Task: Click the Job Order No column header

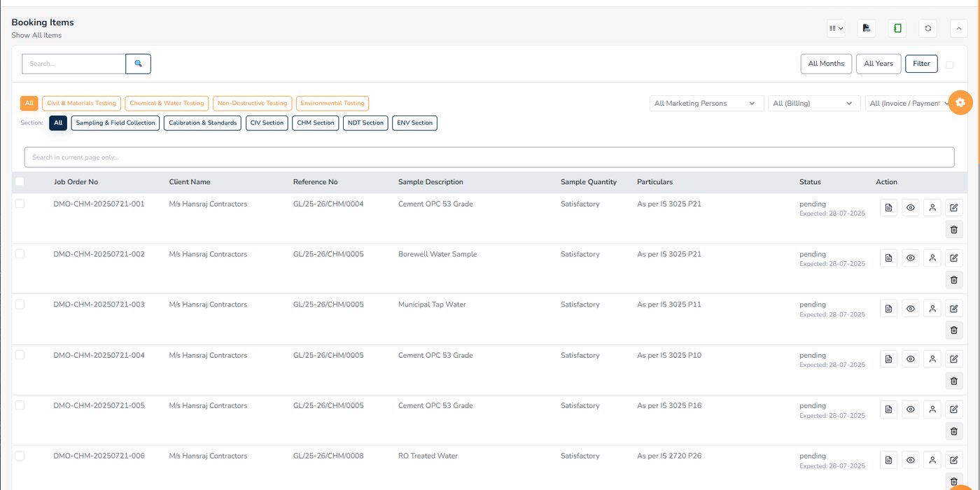Action: (76, 182)
